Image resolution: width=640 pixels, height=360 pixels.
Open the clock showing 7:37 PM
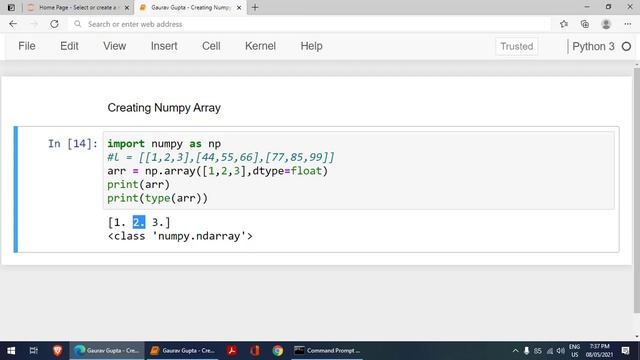(x=599, y=351)
